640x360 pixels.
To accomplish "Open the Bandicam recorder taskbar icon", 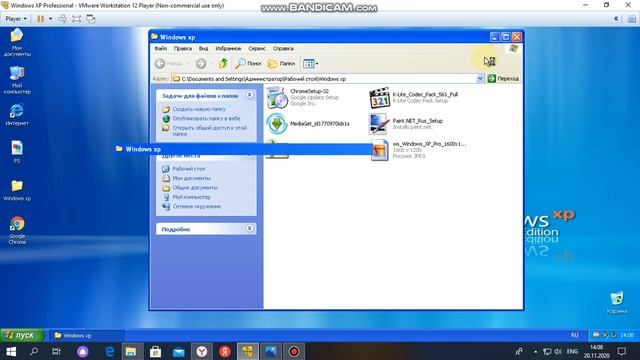I will coord(294,351).
